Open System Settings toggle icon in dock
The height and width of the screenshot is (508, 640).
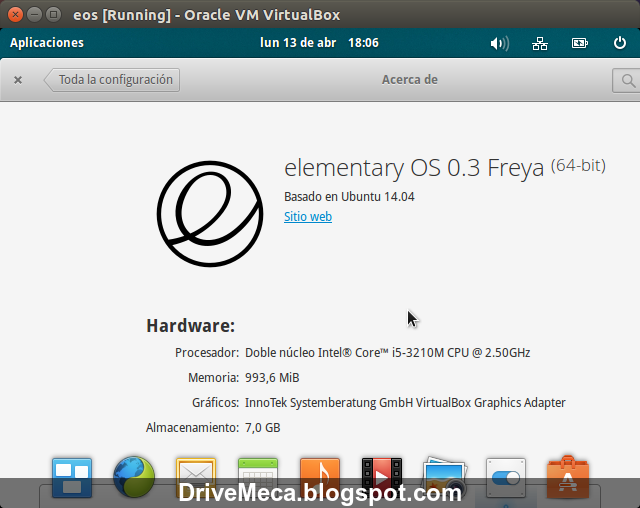pos(506,478)
